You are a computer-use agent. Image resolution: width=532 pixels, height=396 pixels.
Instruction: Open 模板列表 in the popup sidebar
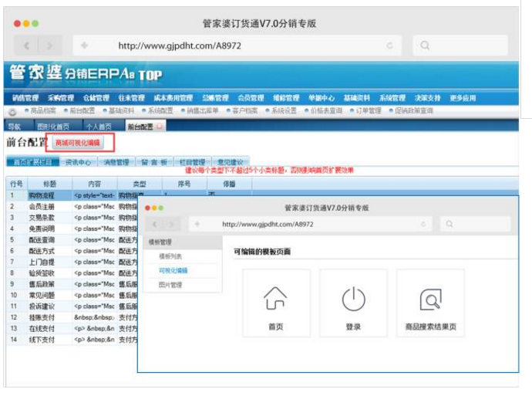tap(170, 256)
